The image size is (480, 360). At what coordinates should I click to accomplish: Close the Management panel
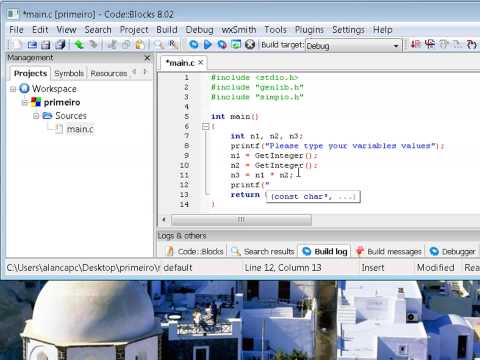click(147, 58)
